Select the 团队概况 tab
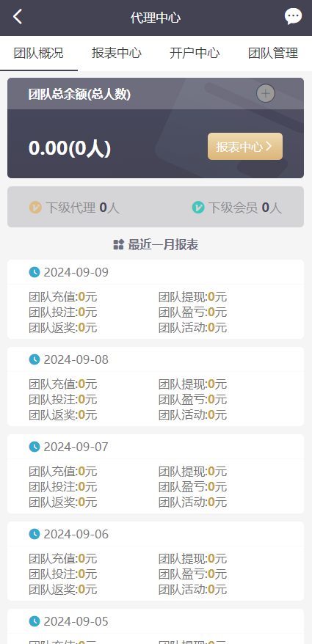The height and width of the screenshot is (644, 312). click(39, 54)
